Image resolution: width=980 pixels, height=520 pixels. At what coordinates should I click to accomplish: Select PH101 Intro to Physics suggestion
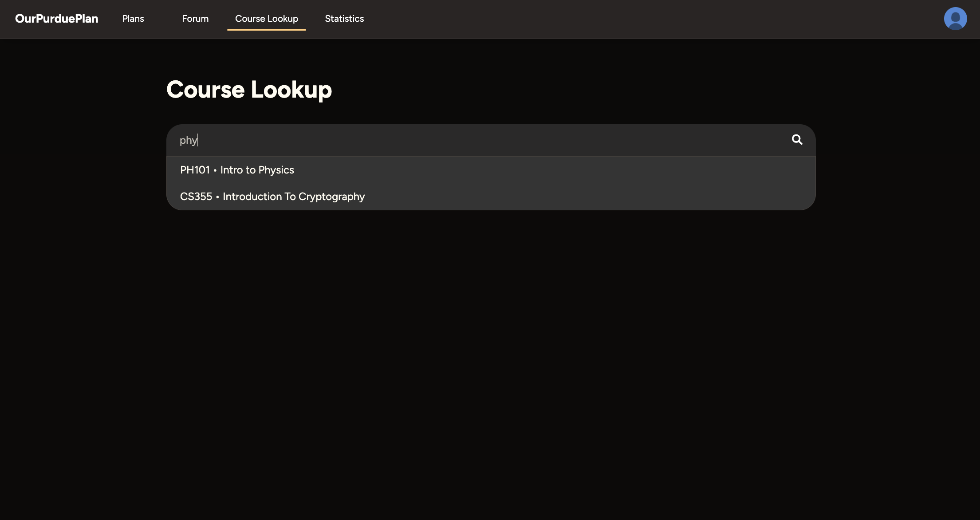pyautogui.click(x=237, y=170)
